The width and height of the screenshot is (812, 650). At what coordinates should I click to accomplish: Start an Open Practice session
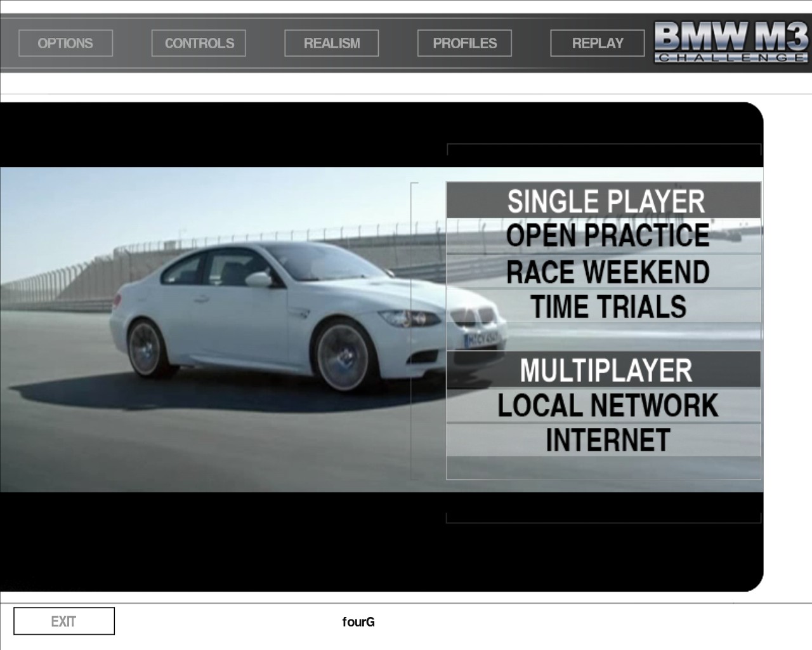[x=604, y=236]
